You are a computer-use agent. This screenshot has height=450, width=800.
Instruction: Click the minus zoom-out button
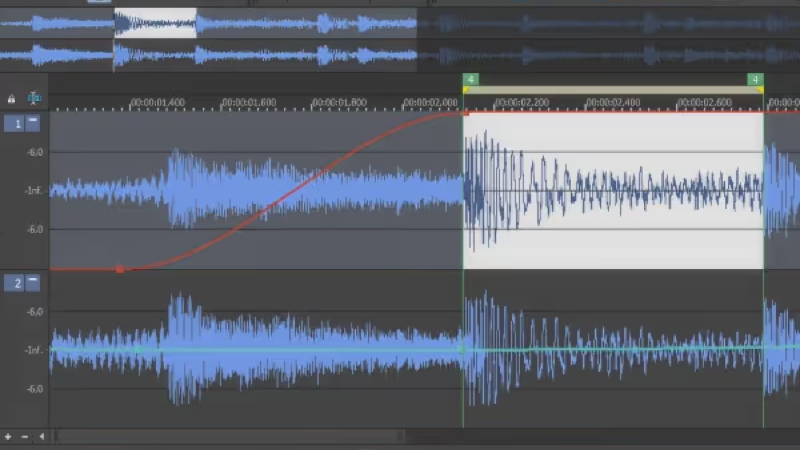tap(24, 437)
